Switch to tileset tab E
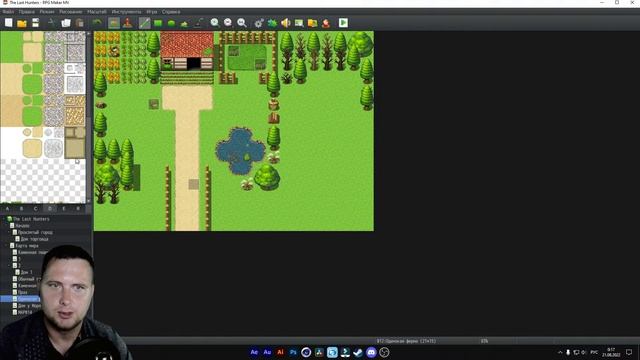Screen dimensions: 640x360 64,209
